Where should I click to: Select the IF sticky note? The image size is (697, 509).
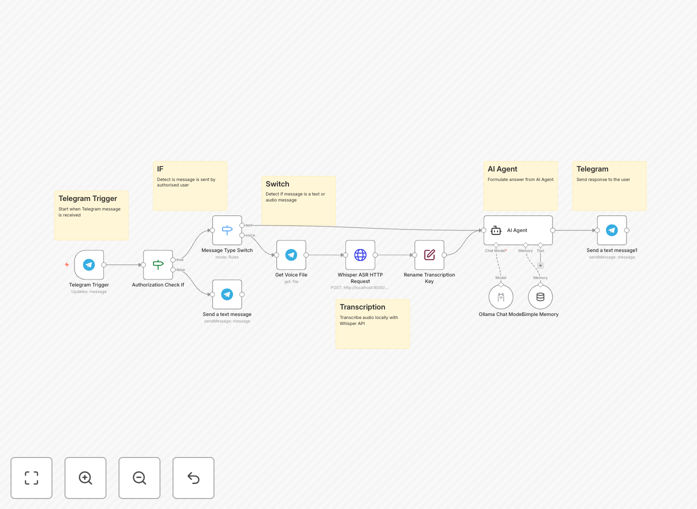coord(190,186)
